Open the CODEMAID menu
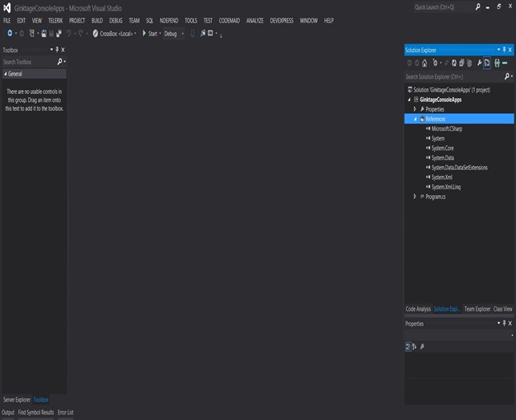 point(230,20)
